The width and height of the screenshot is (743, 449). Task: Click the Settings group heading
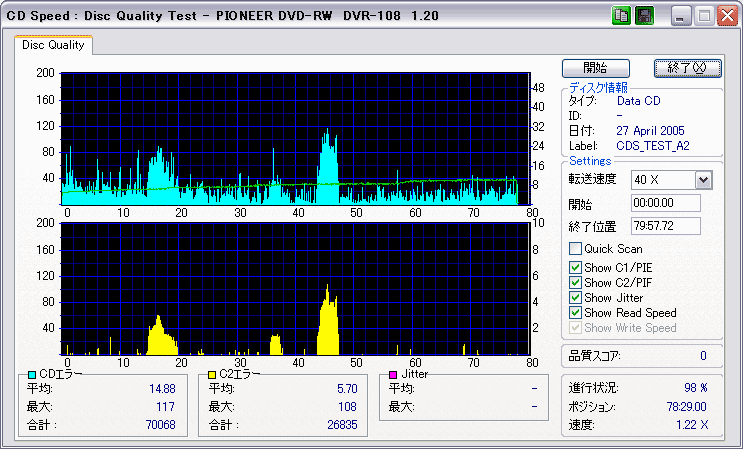[590, 161]
